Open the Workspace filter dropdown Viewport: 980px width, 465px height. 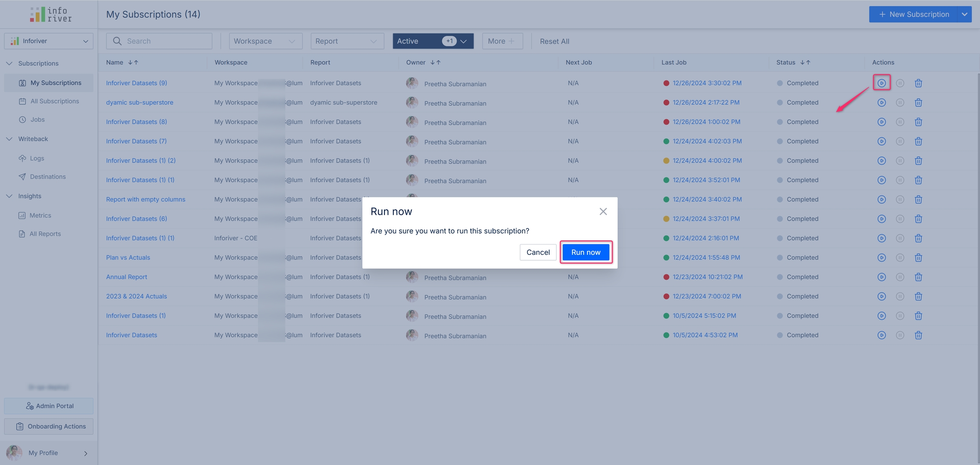tap(265, 41)
